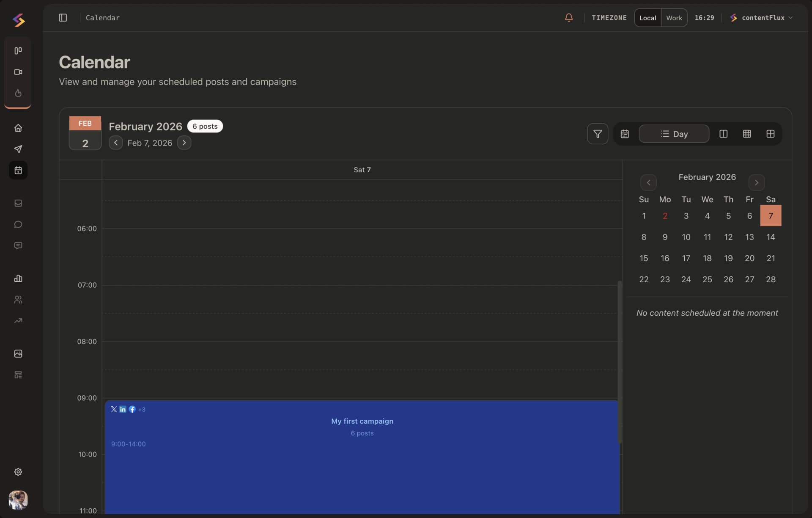812x518 pixels.
Task: Expand the contentFlux workspace dropdown
Action: click(x=761, y=18)
